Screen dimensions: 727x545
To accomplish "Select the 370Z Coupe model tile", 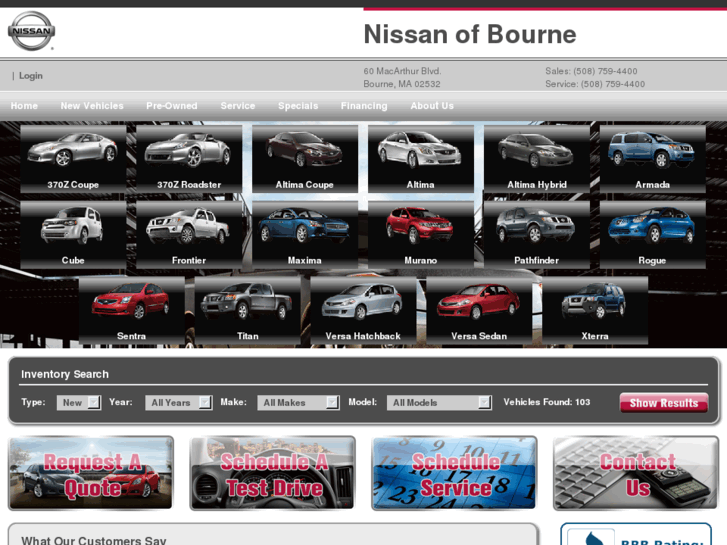I will [73, 159].
